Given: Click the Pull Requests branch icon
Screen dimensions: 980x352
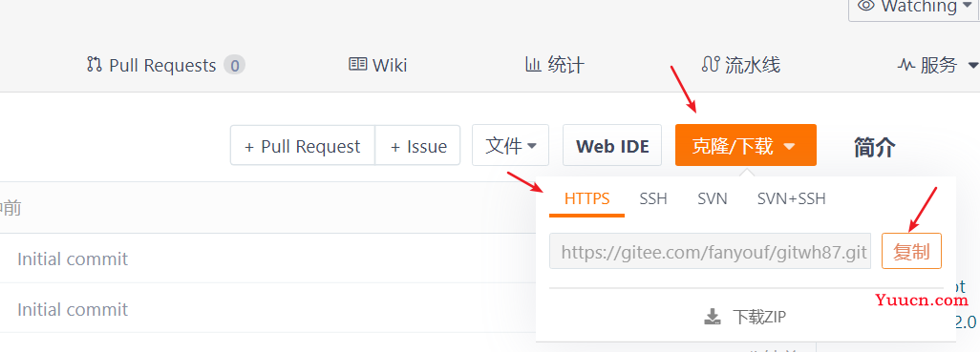Looking at the screenshot, I should click(x=95, y=64).
